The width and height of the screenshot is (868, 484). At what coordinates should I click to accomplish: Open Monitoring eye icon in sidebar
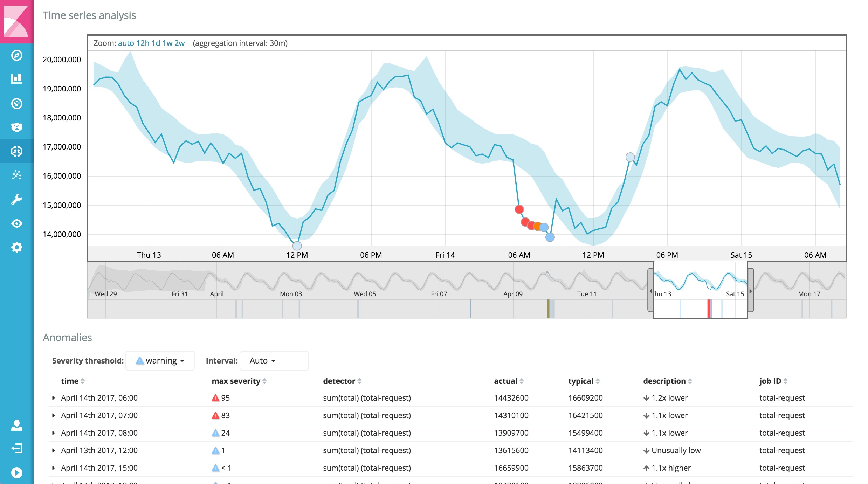click(16, 223)
